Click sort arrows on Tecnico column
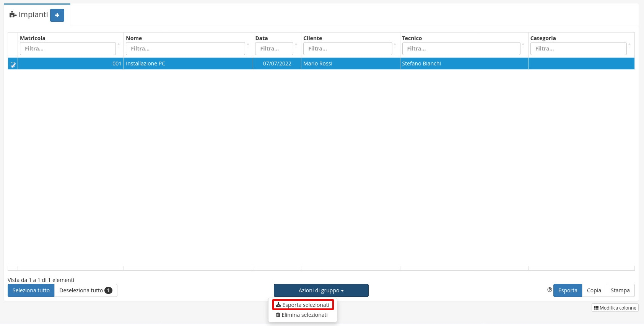 point(523,44)
